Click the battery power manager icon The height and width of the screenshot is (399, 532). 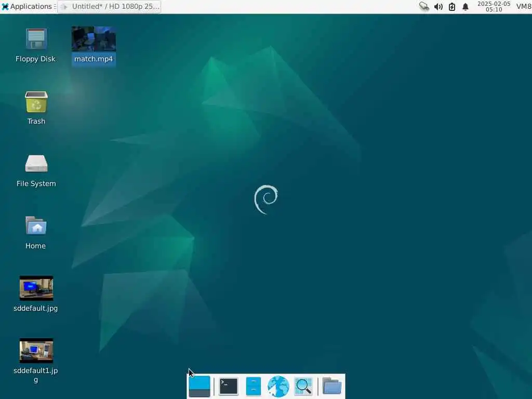452,6
